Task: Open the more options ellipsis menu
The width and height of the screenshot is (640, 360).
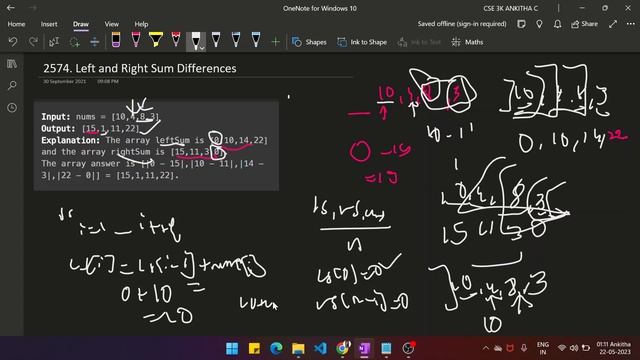Action: [x=631, y=24]
